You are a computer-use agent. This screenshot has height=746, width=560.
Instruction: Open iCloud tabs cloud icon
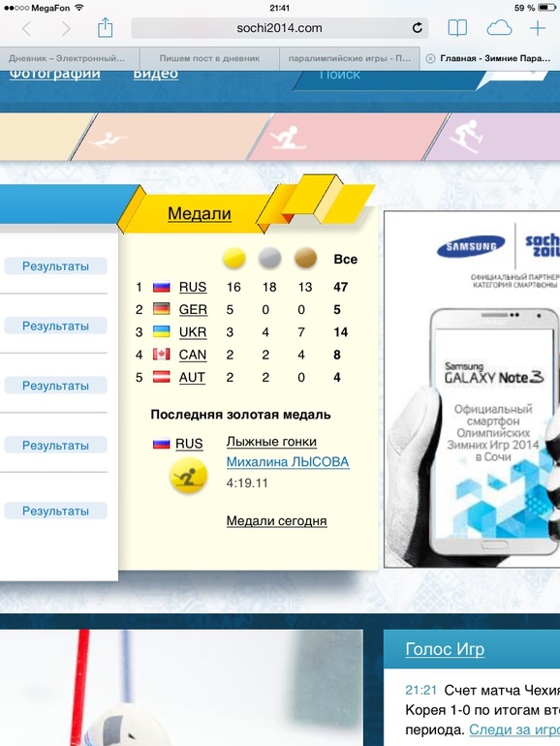pos(499,28)
